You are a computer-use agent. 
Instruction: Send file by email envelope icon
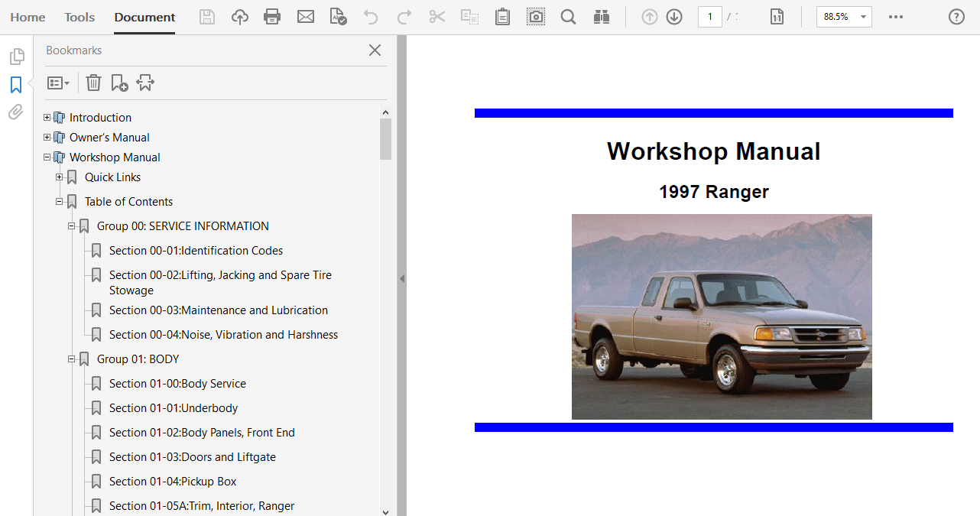tap(306, 17)
